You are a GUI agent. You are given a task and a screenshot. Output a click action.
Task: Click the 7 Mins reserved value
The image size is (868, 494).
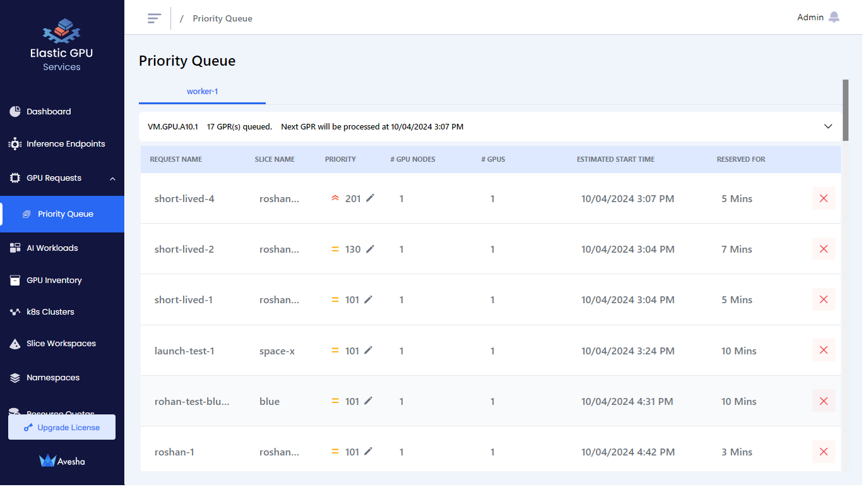[x=737, y=250]
